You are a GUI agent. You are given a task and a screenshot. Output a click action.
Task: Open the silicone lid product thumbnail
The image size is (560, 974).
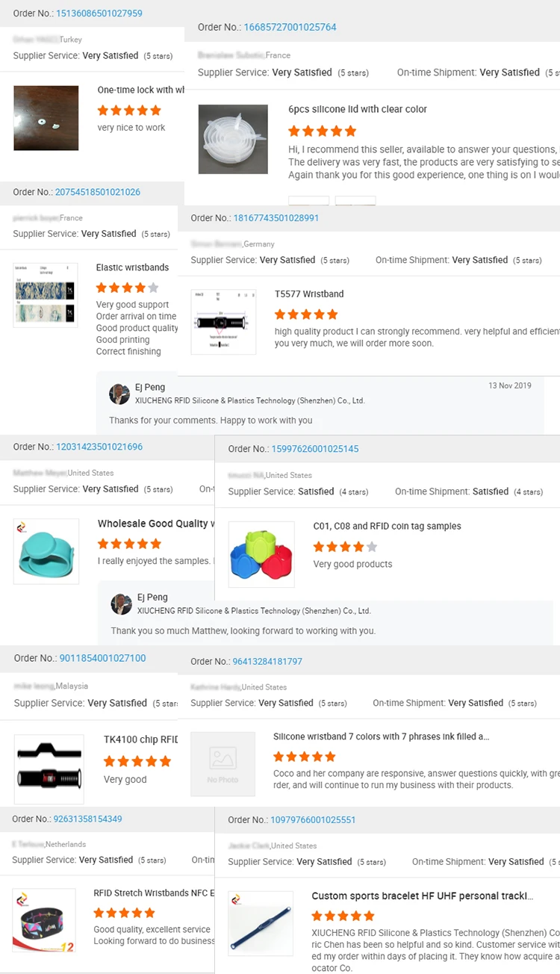(x=233, y=139)
